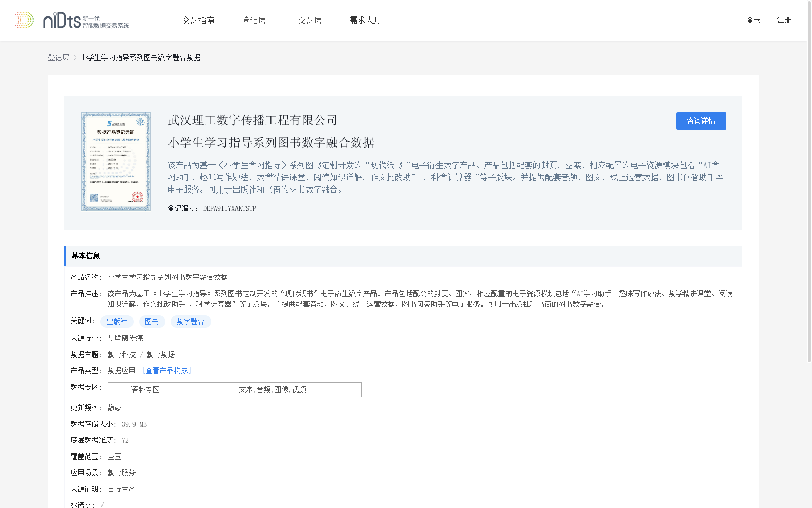The width and height of the screenshot is (812, 508).
Task: Click the 教育服务 application scenario value
Action: tap(121, 473)
